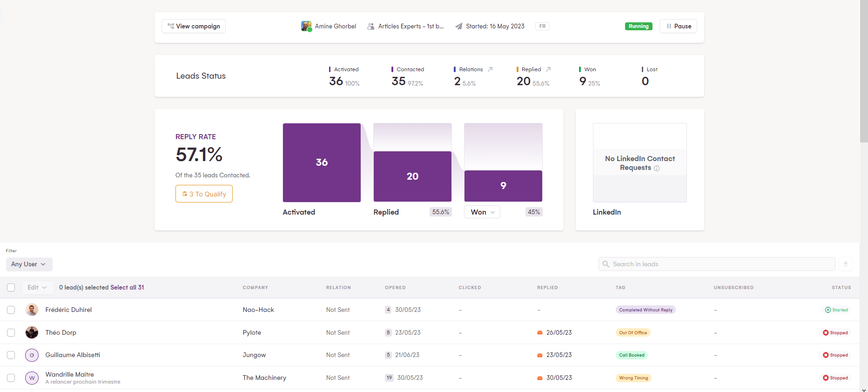Click the 3 To Qualify button

point(204,194)
